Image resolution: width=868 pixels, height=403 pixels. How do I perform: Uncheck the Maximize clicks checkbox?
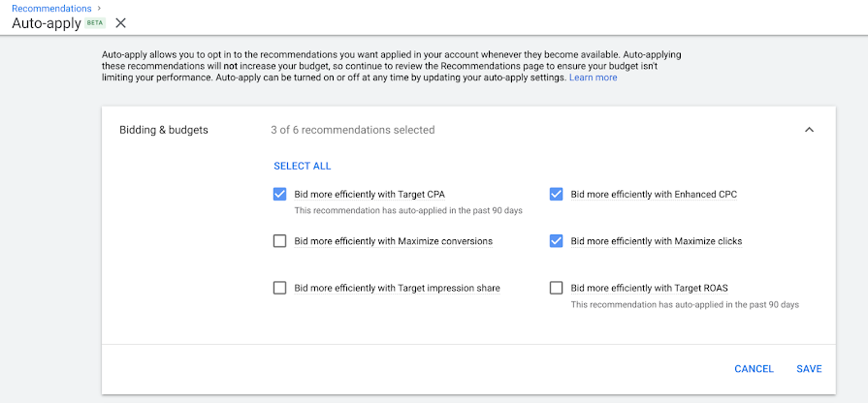coord(556,241)
